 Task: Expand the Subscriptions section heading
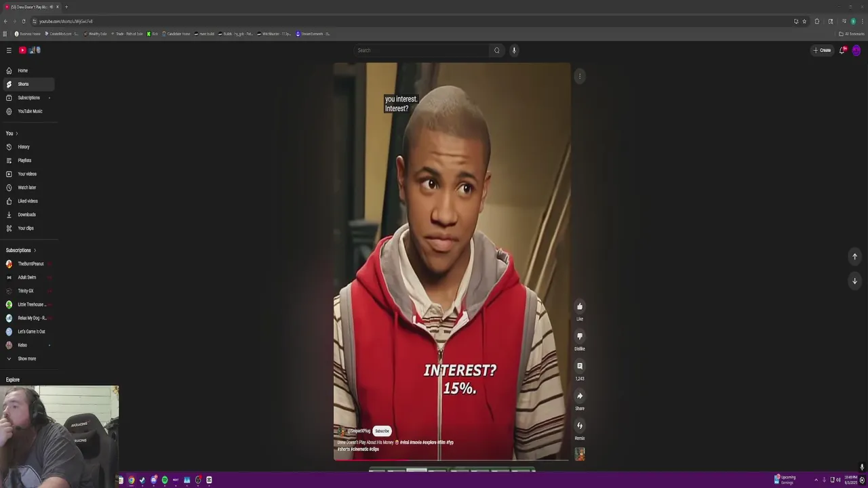point(21,250)
